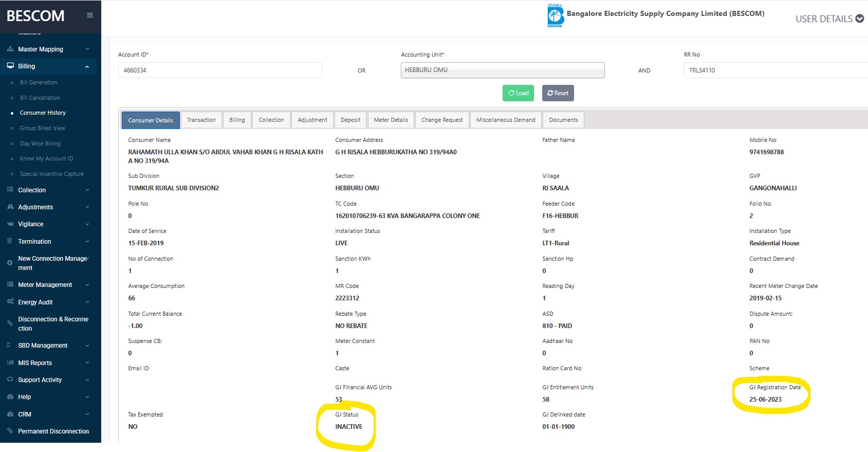Select the Date of Service value 15-FEB-2019
The height and width of the screenshot is (452, 868).
(x=146, y=243)
